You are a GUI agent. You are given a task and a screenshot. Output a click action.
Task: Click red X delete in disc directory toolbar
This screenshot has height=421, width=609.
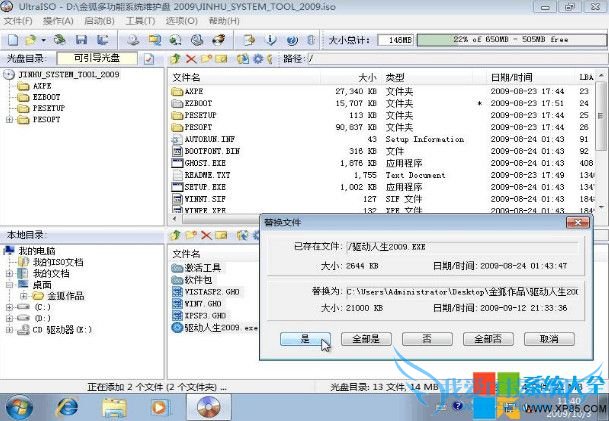click(x=191, y=59)
